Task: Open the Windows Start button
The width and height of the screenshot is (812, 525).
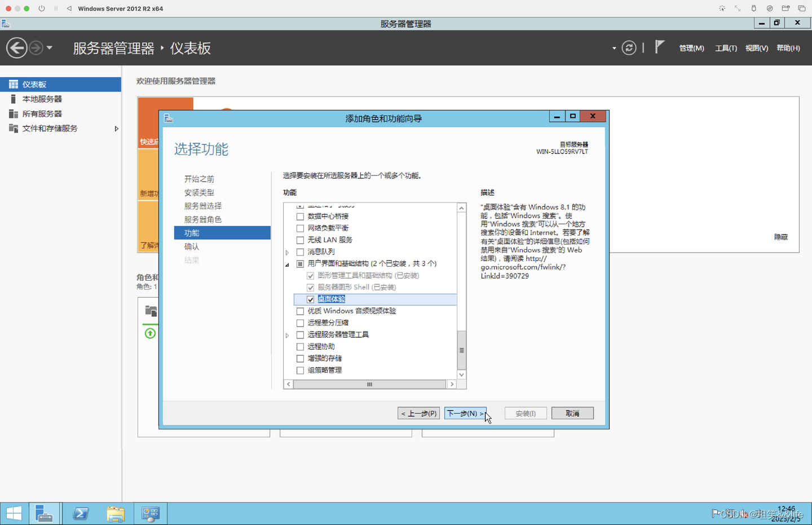Action: click(14, 514)
